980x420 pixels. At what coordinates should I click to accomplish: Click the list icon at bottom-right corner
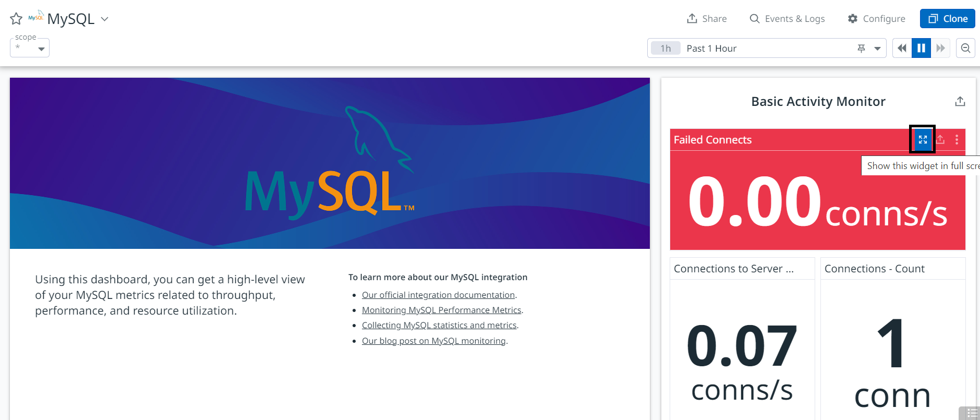tap(970, 413)
